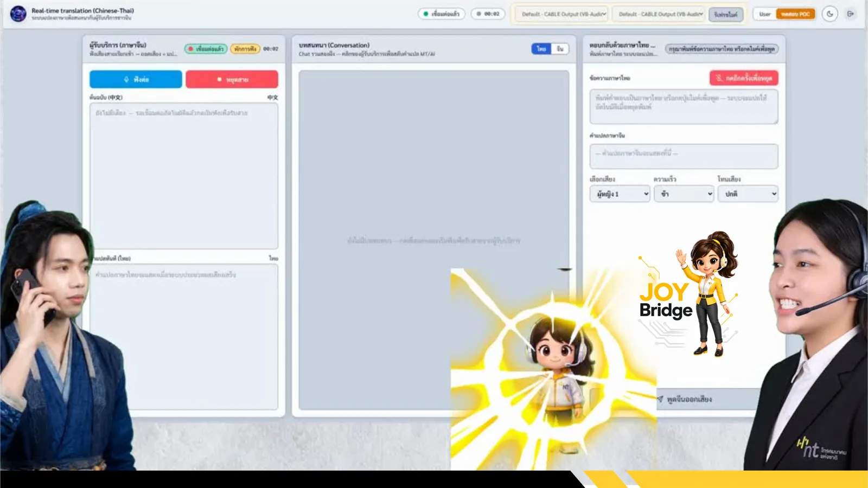Click the red หยุดสาย end-call button
868x488 pixels.
point(232,79)
